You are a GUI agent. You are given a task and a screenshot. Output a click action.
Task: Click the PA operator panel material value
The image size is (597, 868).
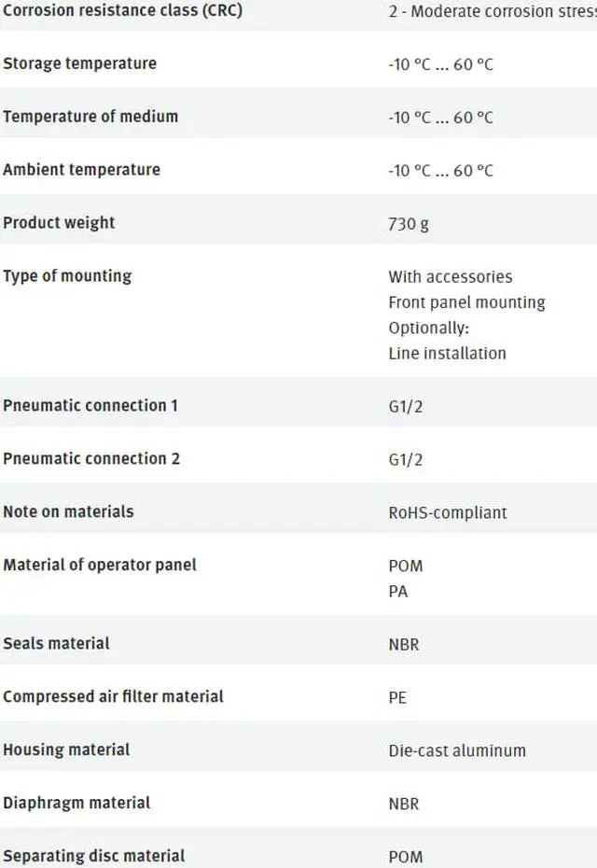(398, 592)
